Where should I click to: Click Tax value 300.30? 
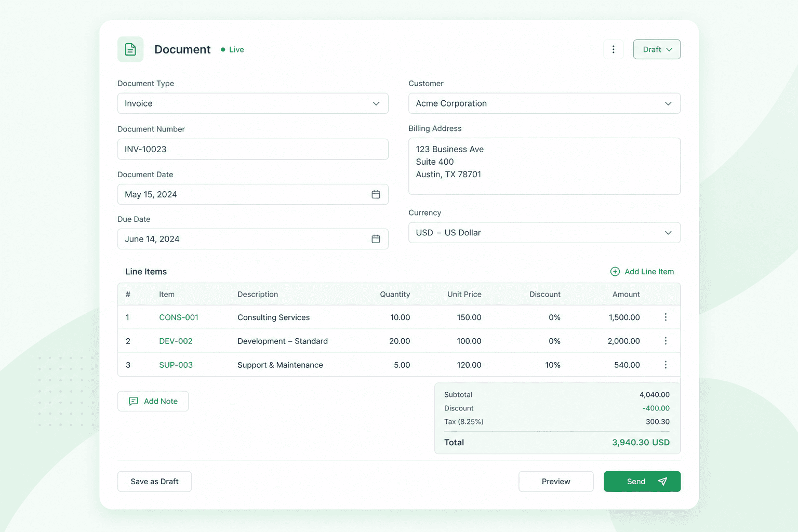point(658,422)
